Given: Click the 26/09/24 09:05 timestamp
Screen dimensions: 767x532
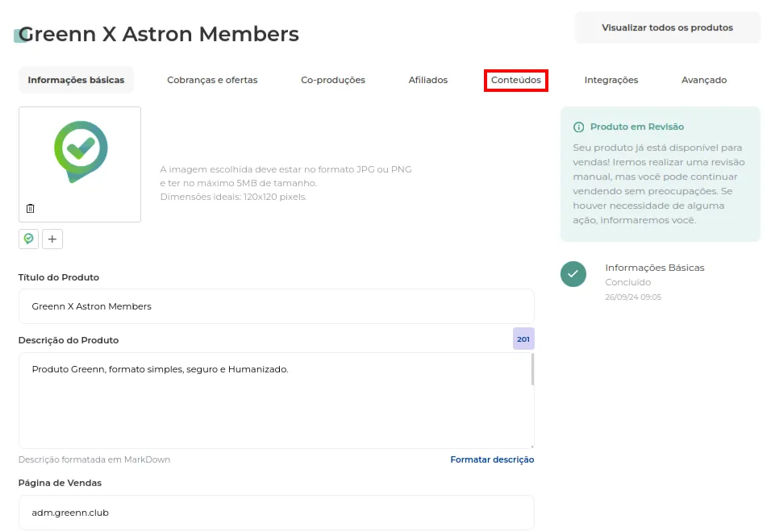Looking at the screenshot, I should [633, 297].
